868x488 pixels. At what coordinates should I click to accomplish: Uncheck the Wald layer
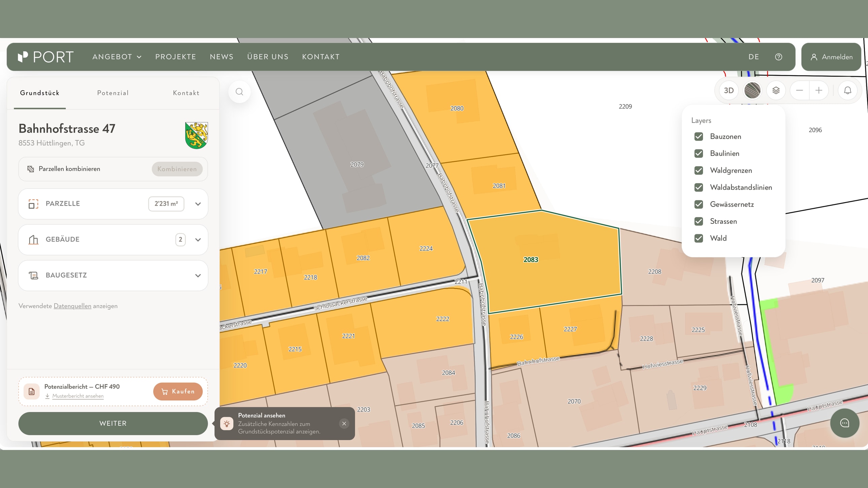[x=699, y=238]
